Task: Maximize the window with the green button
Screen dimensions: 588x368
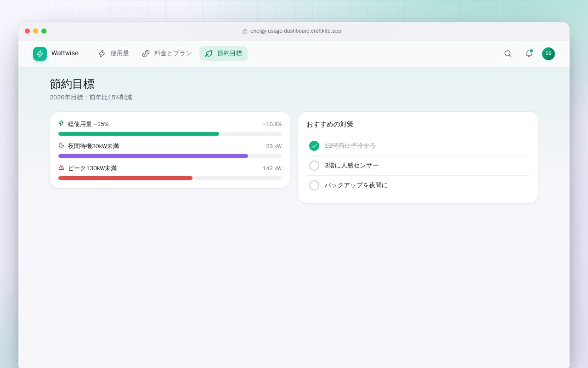Action: [44, 31]
